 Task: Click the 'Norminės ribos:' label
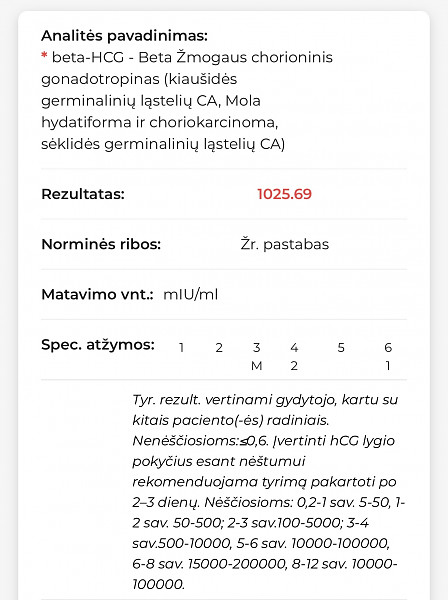pyautogui.click(x=101, y=244)
